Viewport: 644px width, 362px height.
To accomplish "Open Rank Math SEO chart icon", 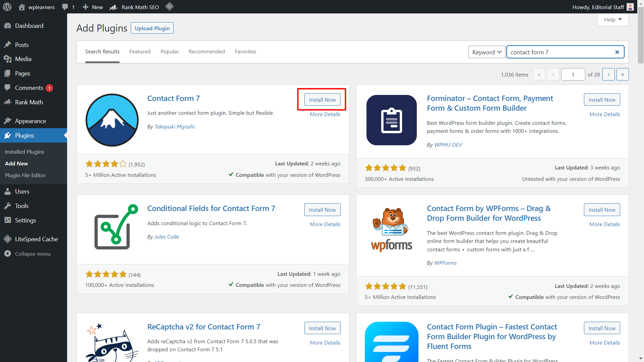I will point(113,7).
